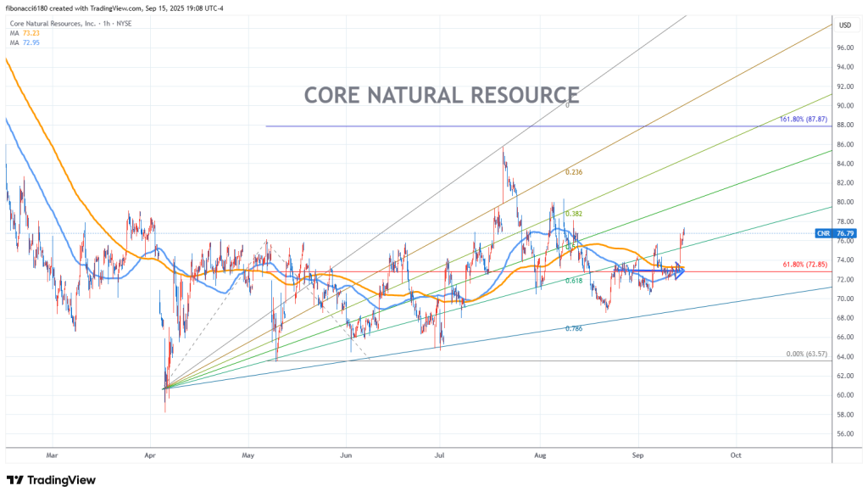This screenshot has width=868, height=497.
Task: Click the 61.80% (72.85) retracement label
Action: [x=805, y=265]
